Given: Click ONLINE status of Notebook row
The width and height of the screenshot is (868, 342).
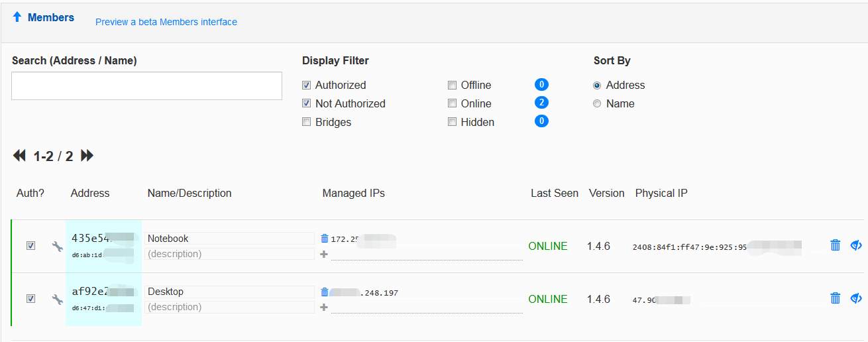Looking at the screenshot, I should tap(548, 247).
